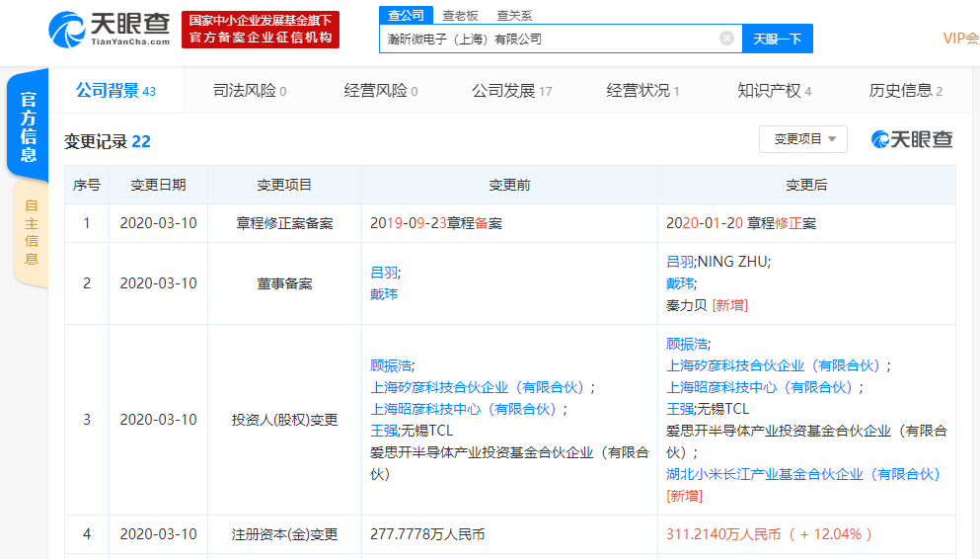Click the 变更记录 22 section heading
Screen dimensions: 980x559
pyautogui.click(x=107, y=141)
